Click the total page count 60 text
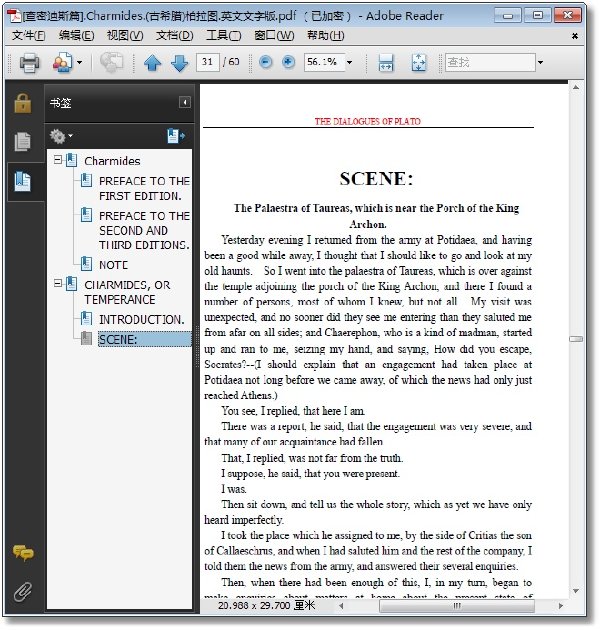 click(234, 61)
